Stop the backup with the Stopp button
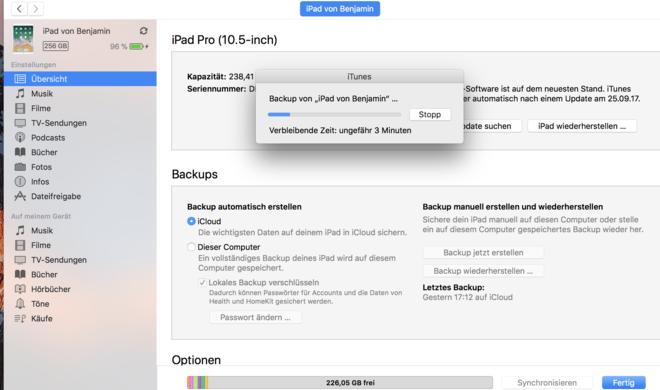This screenshot has width=660, height=390. [x=430, y=114]
